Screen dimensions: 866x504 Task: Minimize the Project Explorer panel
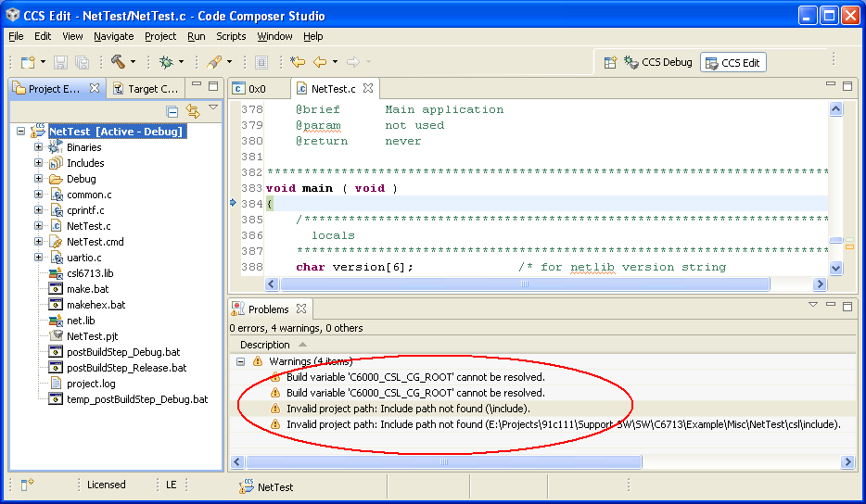196,84
